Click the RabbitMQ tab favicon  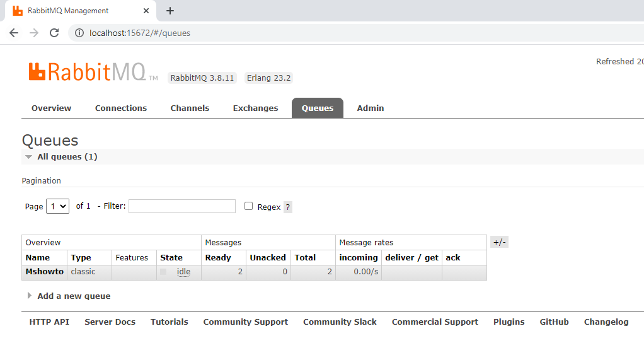coord(18,11)
